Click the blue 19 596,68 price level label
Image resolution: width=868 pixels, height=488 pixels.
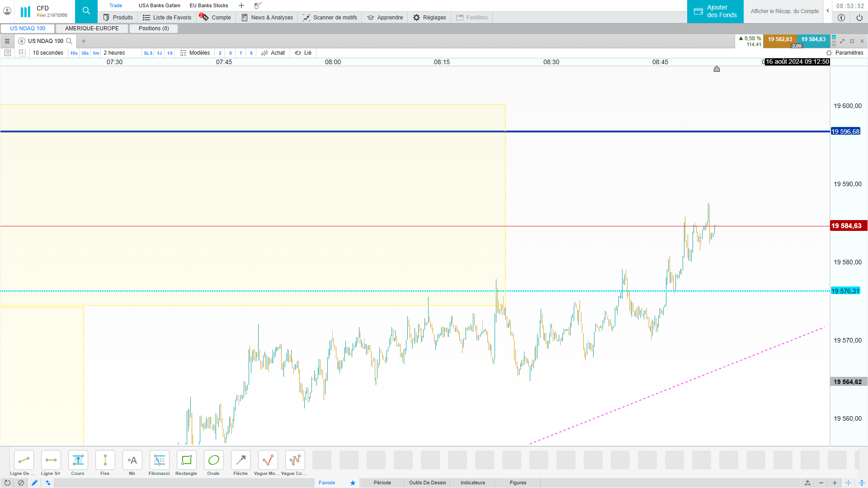(845, 131)
